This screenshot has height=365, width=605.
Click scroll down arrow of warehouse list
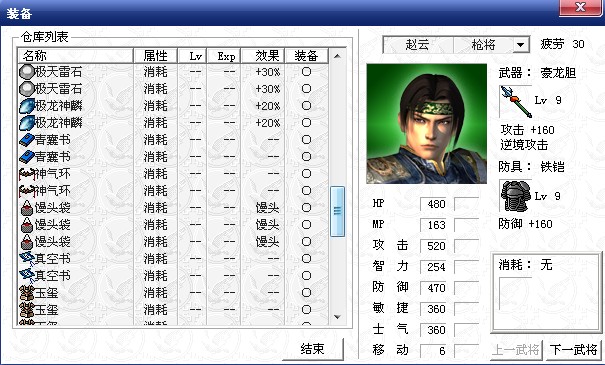[337, 317]
